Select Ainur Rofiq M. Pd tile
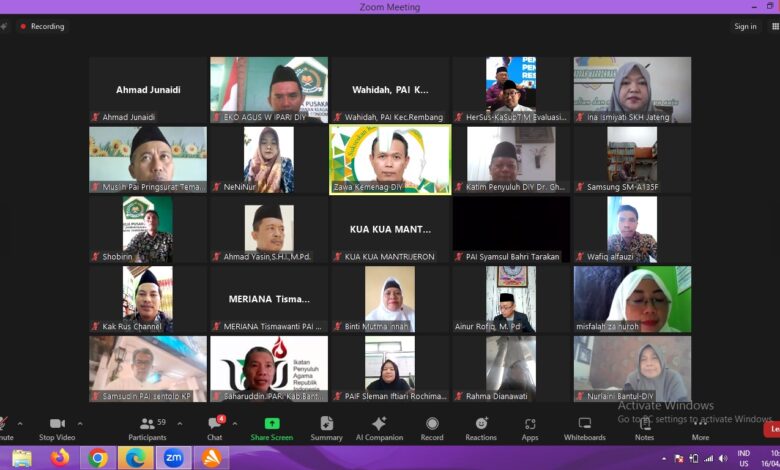The image size is (780, 470). point(511,299)
